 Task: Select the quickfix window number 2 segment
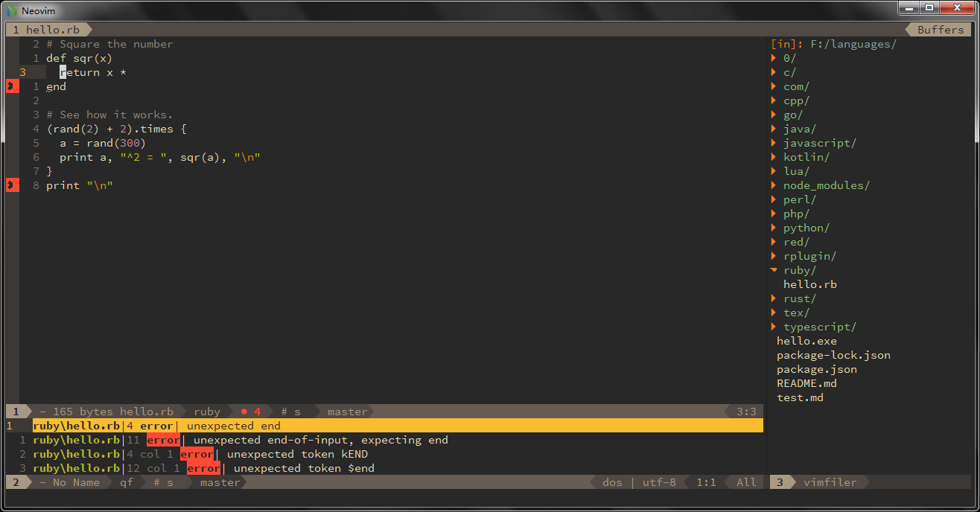tap(16, 482)
